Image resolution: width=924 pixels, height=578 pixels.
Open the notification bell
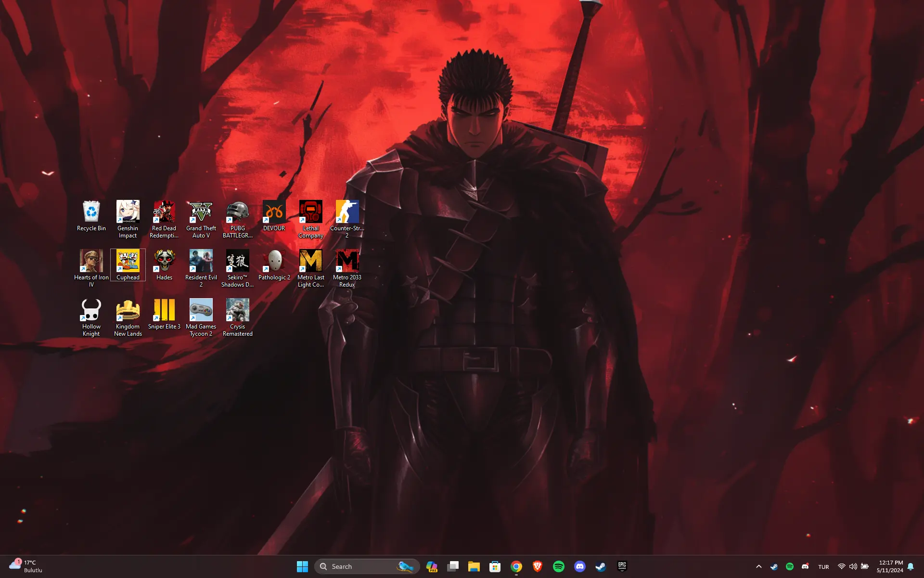(911, 566)
